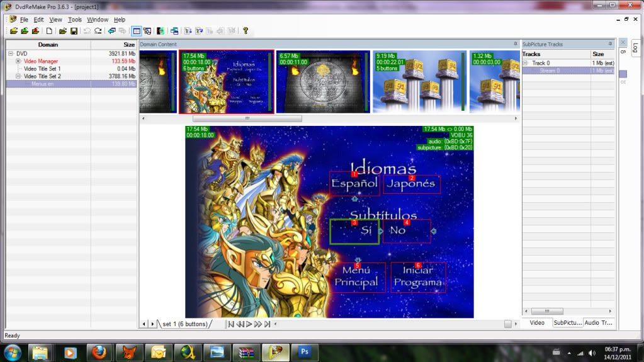644x362 pixels.
Task: Click the first green open-DVD folder icon
Action: (x=14, y=31)
